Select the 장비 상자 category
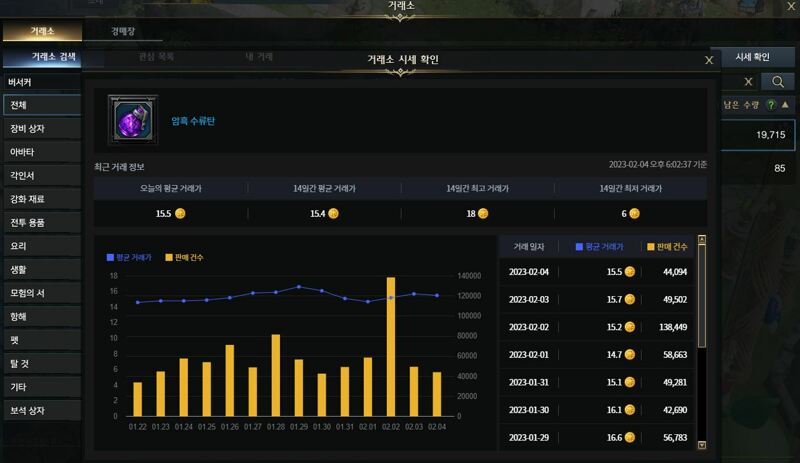The height and width of the screenshot is (463, 800). pyautogui.click(x=42, y=129)
